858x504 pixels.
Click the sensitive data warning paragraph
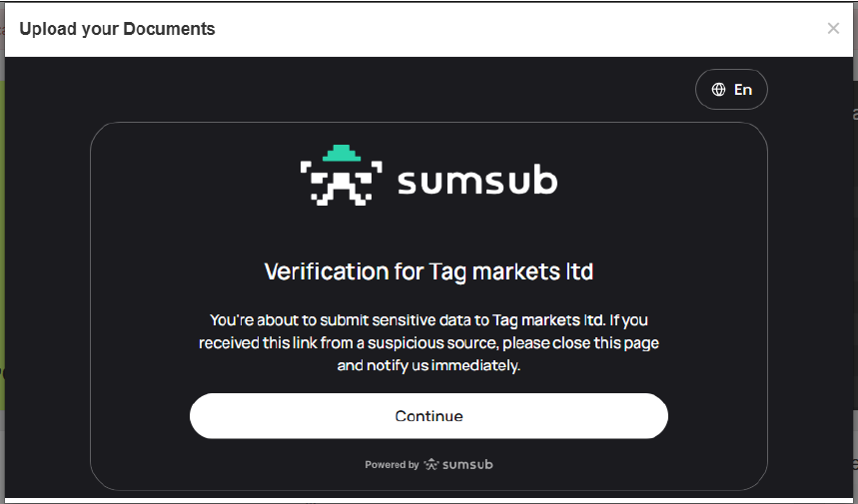pyautogui.click(x=429, y=342)
